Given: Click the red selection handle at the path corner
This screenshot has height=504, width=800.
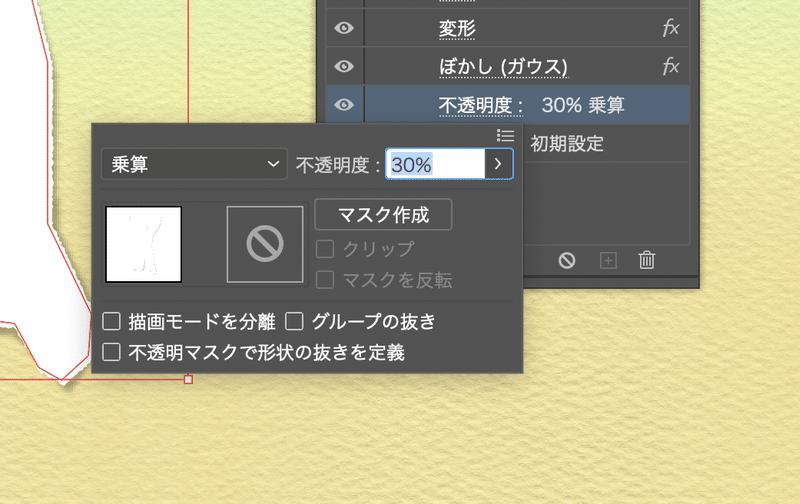Looking at the screenshot, I should pos(188,379).
